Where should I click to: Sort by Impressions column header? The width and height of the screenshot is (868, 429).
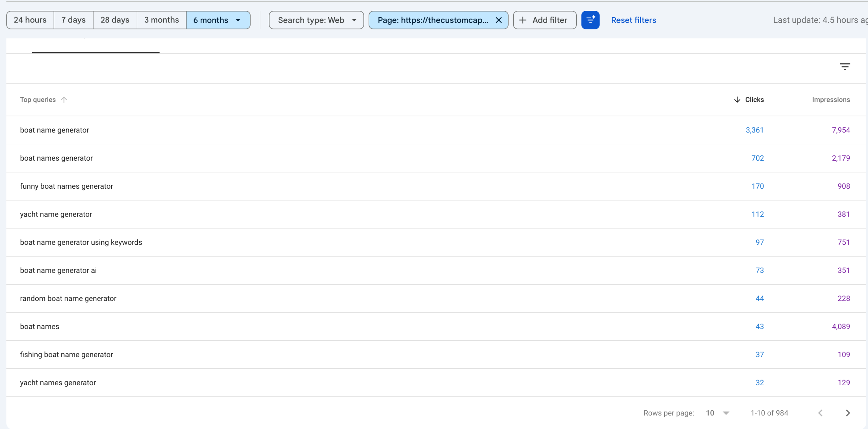[x=831, y=100]
